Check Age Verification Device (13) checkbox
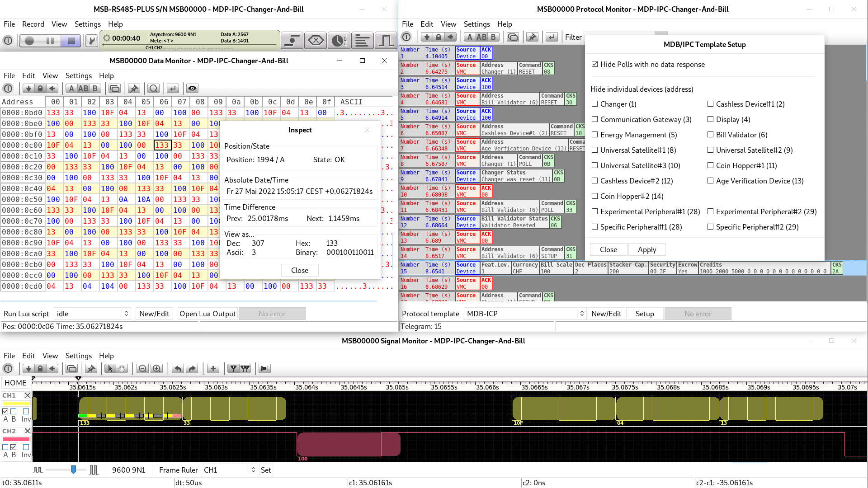Screen dimensions: 868x488 [x=710, y=181]
